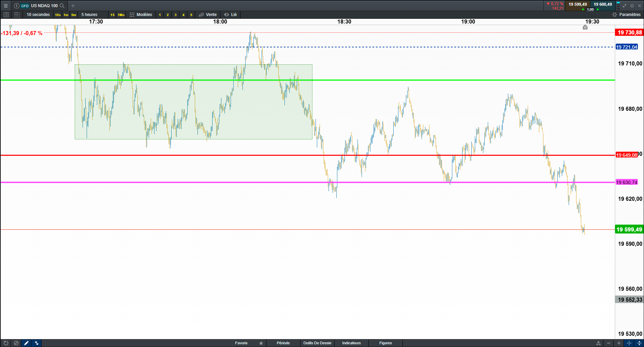
Task: Click the search magnifier next to US NDAQ 100
Action: (62, 6)
